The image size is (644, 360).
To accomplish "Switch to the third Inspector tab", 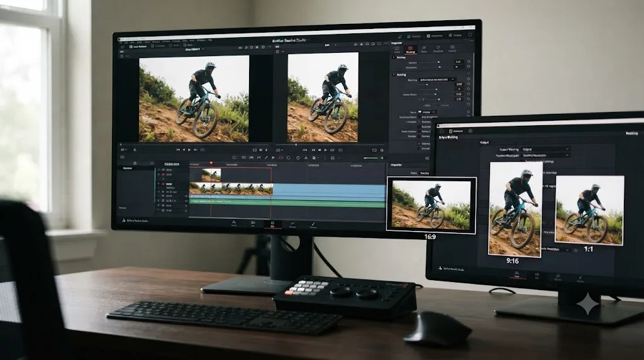I will pos(425,49).
